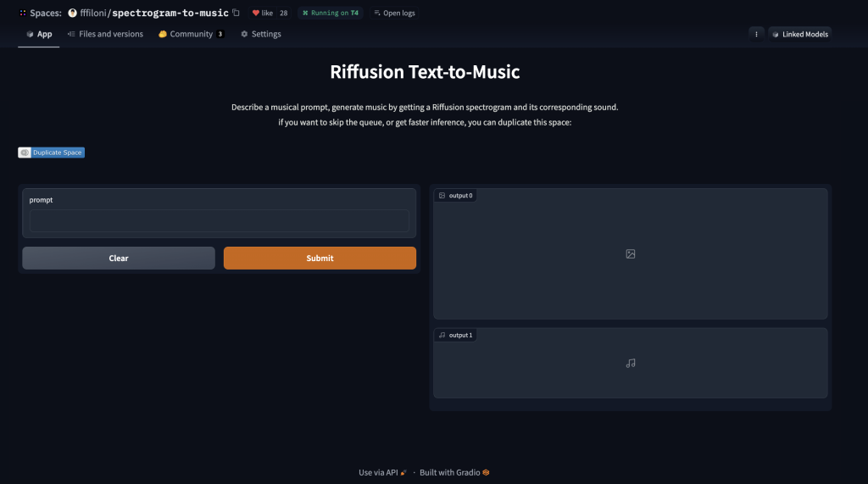Screen dimensions: 868x484
Task: Open the three-dot more options menu
Action: 756,34
